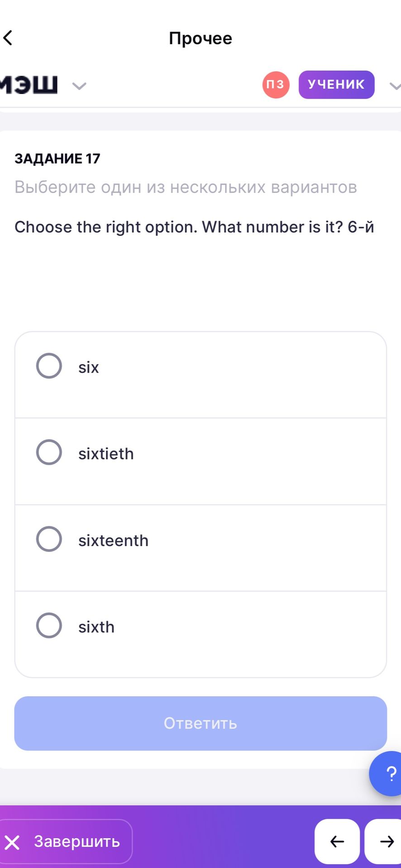Image resolution: width=401 pixels, height=868 pixels.
Task: Click the purple УЧЕНИК role button
Action: pos(336,85)
